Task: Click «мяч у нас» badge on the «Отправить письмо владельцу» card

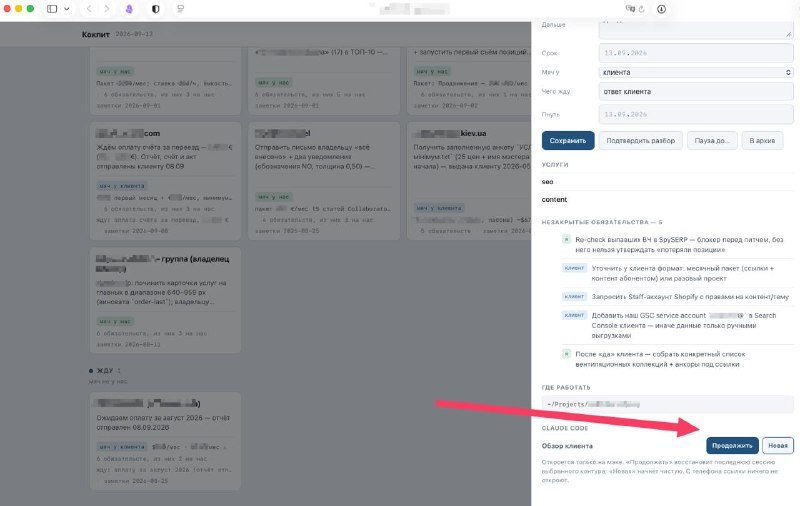Action: pos(274,196)
